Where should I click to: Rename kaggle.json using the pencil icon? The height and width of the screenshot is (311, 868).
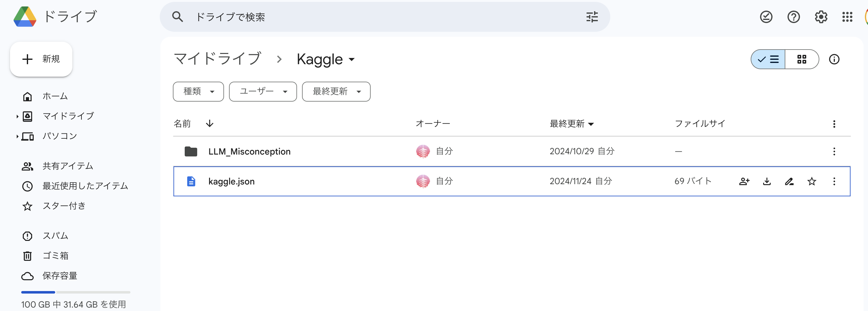point(789,181)
